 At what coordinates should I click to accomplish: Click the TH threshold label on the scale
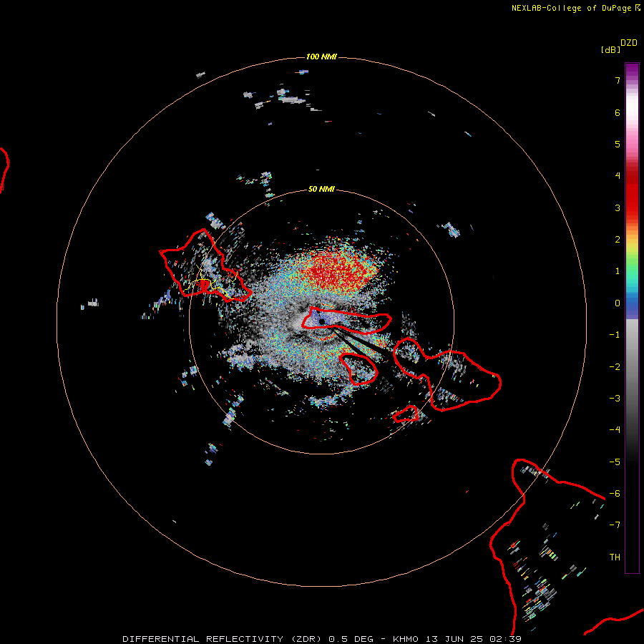615,557
